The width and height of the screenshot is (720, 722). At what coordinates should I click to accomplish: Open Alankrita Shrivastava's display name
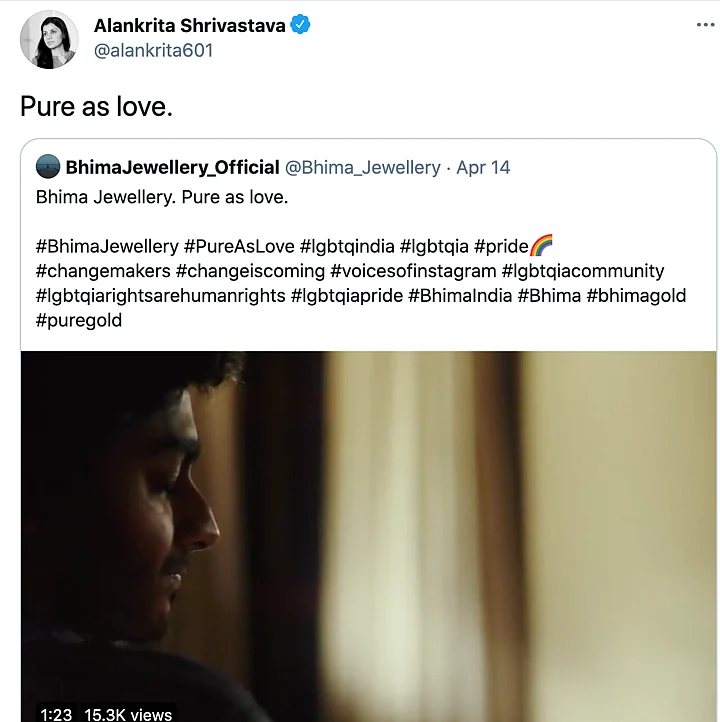(x=190, y=25)
